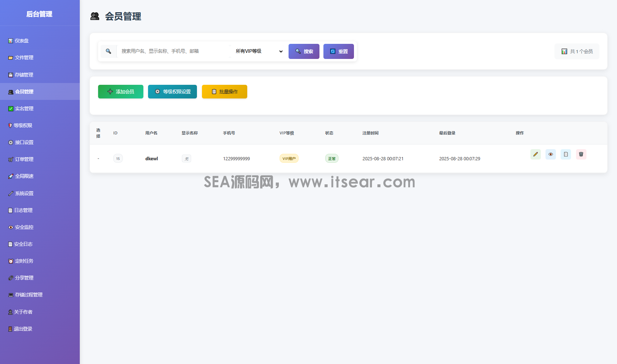This screenshot has width=617, height=364.
Task: Click the 定时任务 alarm clock icon
Action: [x=11, y=261]
